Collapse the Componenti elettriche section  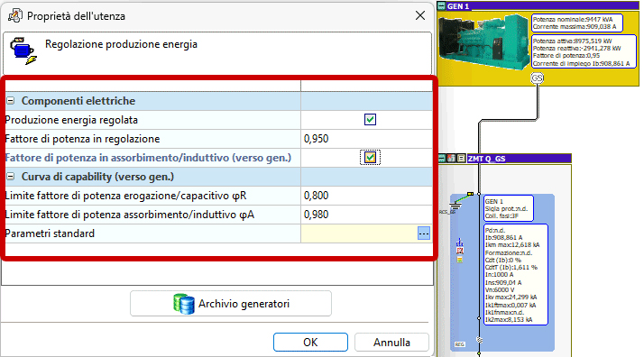pos(11,101)
